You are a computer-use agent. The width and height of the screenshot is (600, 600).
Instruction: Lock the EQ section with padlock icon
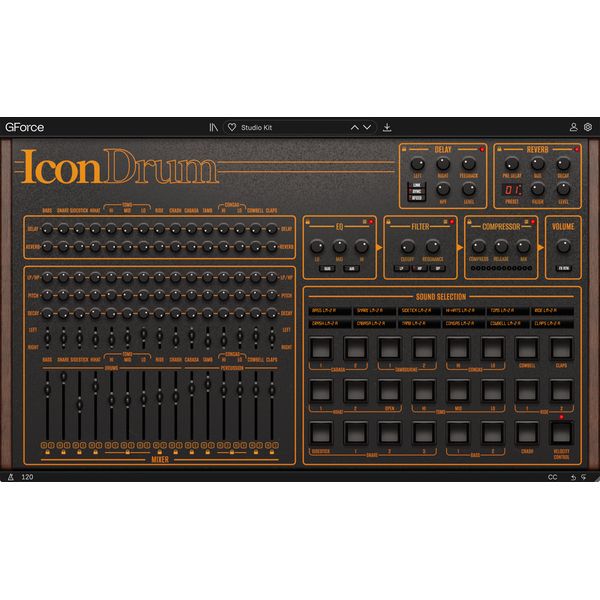pyautogui.click(x=308, y=222)
